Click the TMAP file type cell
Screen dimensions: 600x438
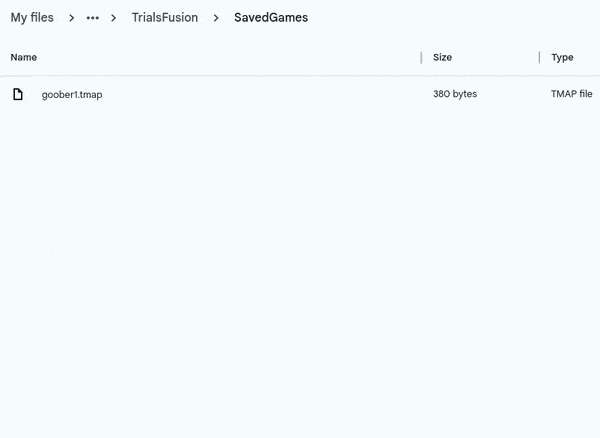(571, 94)
